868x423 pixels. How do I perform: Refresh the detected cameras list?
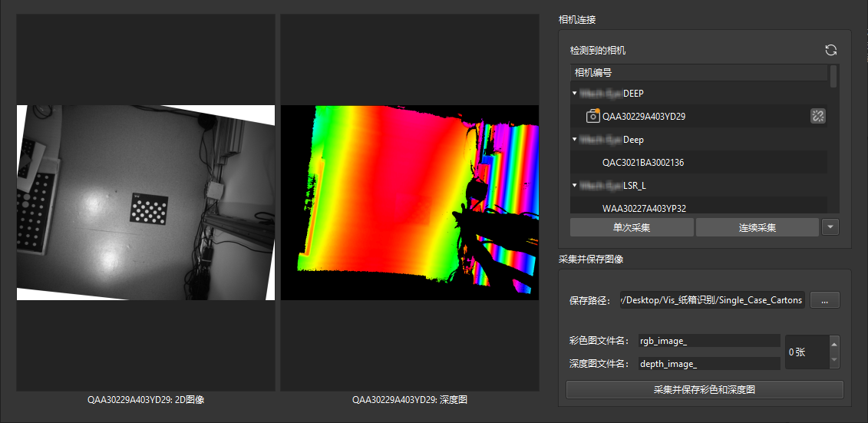830,50
